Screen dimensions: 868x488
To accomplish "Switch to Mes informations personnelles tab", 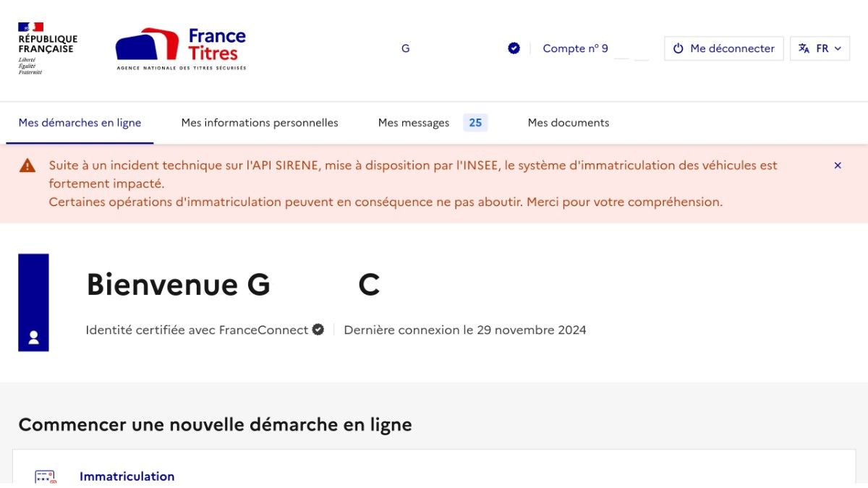I will coord(260,123).
